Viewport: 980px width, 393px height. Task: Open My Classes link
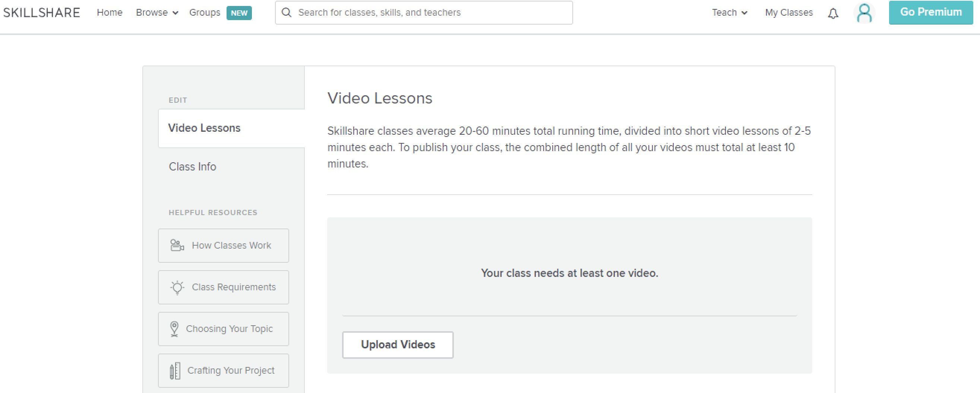[x=789, y=13]
